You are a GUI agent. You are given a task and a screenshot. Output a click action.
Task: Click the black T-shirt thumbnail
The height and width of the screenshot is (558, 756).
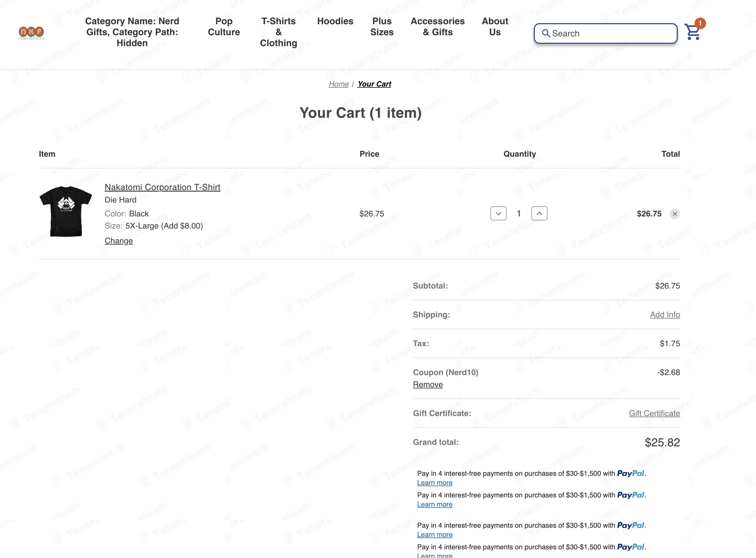(x=66, y=211)
